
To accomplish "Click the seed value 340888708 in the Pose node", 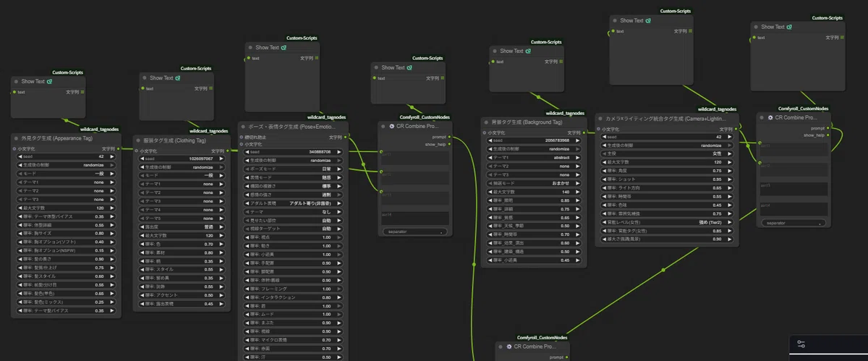I will tap(320, 152).
